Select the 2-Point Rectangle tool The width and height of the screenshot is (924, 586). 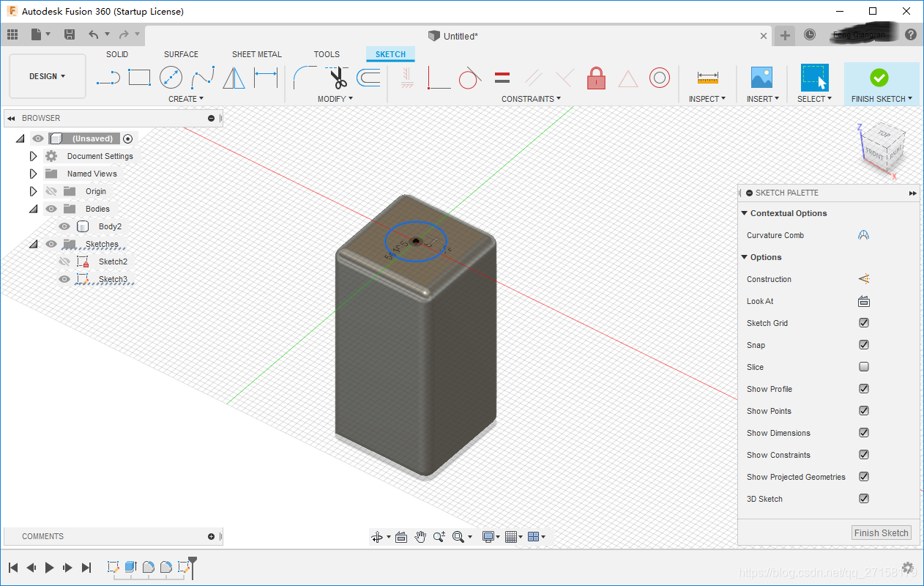139,77
